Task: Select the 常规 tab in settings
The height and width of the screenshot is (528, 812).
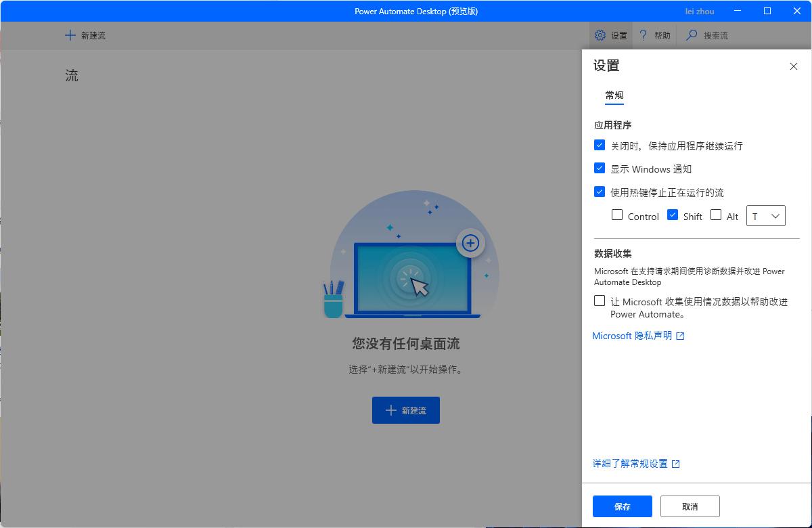Action: [x=614, y=95]
